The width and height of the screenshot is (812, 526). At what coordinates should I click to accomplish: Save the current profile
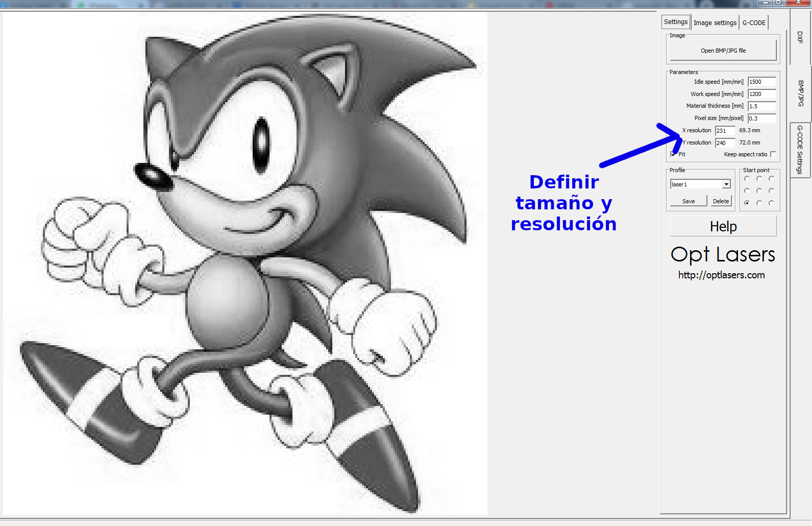tap(688, 201)
